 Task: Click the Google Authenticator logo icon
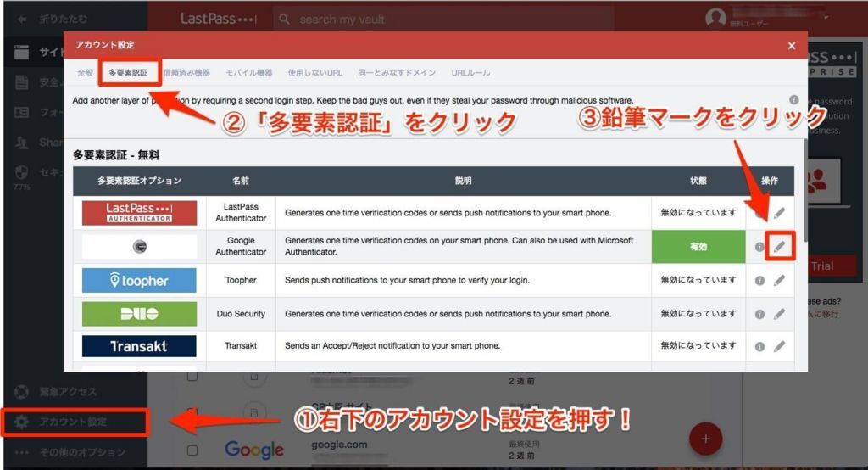coord(140,247)
